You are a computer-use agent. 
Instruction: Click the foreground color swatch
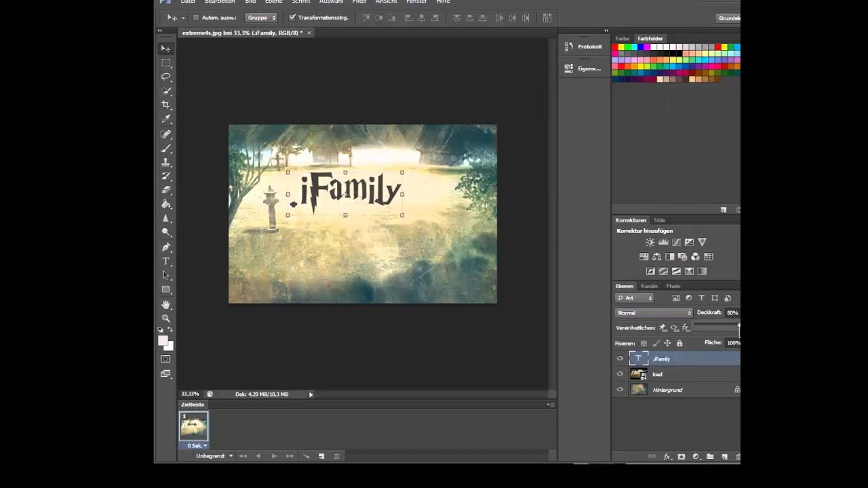pyautogui.click(x=163, y=341)
